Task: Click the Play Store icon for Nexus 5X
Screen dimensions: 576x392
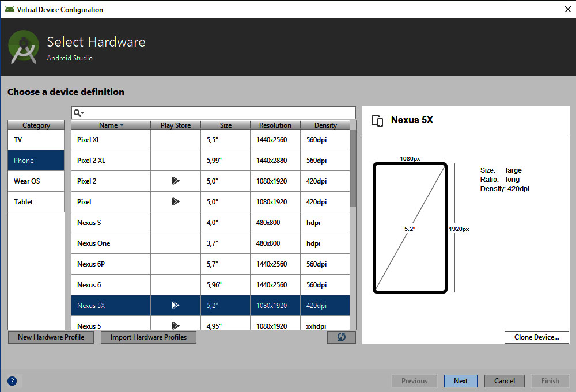Action: pos(176,305)
